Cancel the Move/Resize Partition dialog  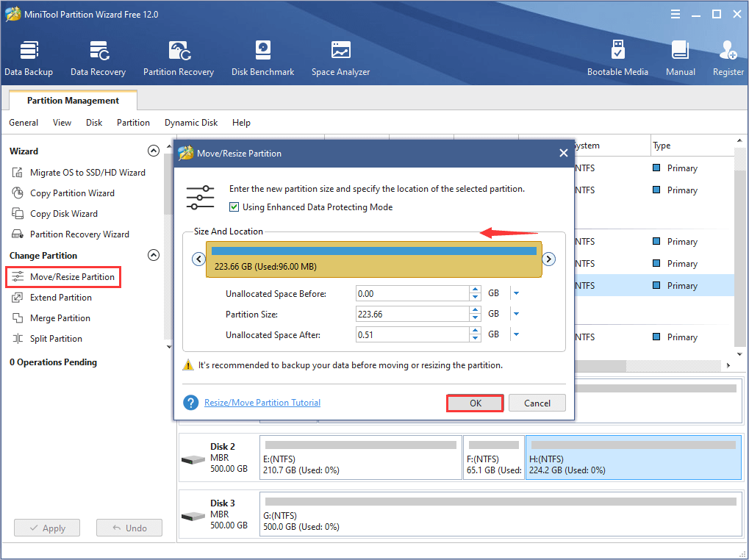537,403
